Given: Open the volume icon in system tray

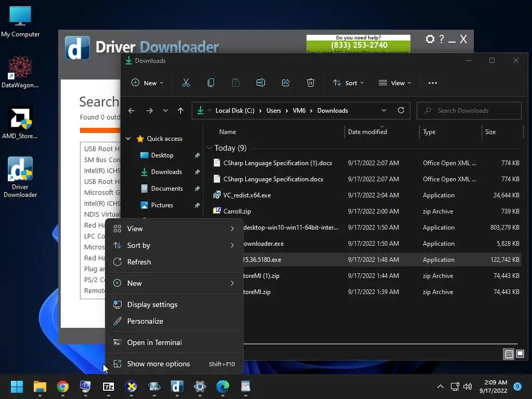Looking at the screenshot, I should click(x=468, y=387).
